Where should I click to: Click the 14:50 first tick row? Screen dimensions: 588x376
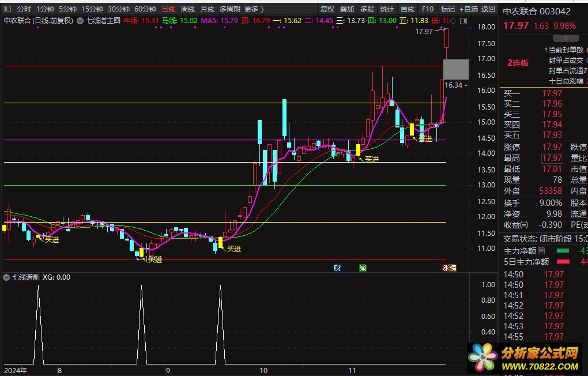[x=534, y=275]
